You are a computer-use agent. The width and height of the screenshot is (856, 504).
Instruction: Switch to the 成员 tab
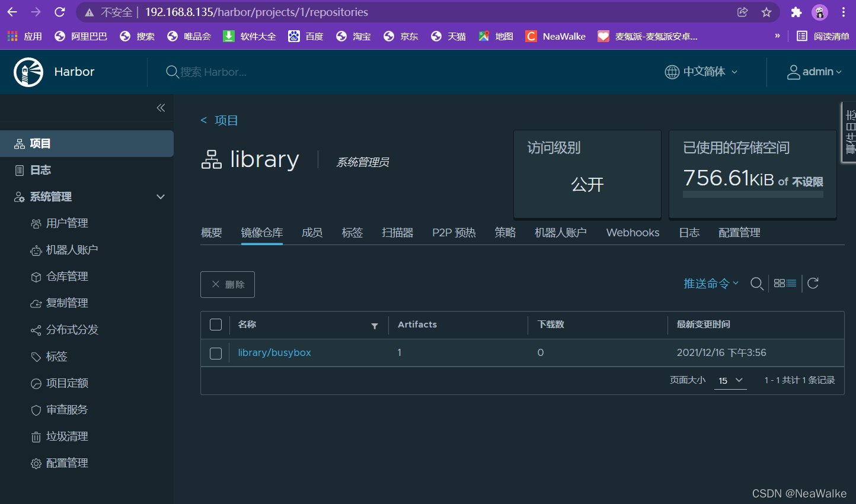[x=312, y=233]
